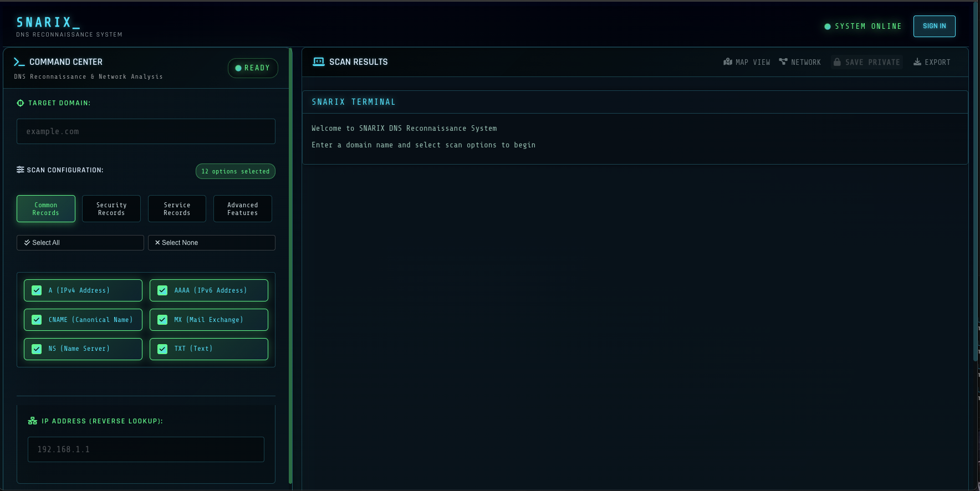
Task: Toggle the NS (Name Server) checkbox
Action: coord(37,349)
